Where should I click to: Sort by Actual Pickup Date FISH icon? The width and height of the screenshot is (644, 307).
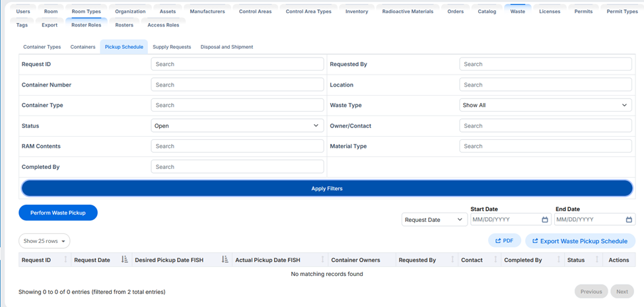(323, 260)
